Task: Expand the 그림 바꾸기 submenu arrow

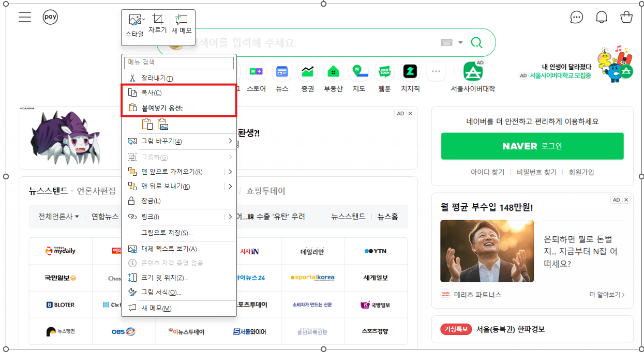Action: tap(230, 141)
